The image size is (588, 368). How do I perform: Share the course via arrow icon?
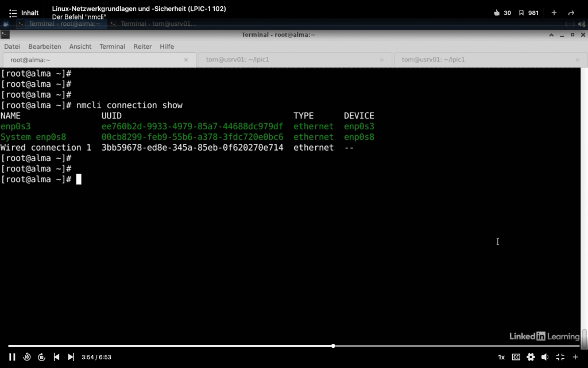(x=571, y=13)
